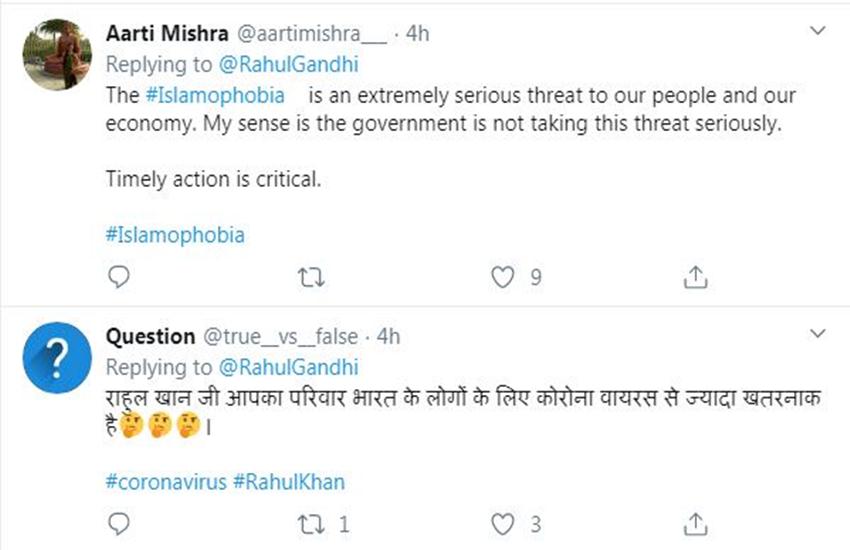Open the @RahulGandhi link in the first reply
The height and width of the screenshot is (550, 850).
pos(288,64)
